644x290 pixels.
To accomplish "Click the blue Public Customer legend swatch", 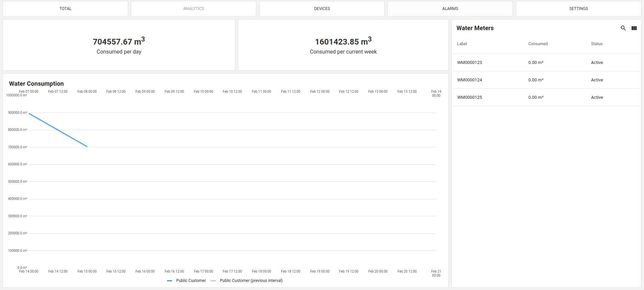I will [170, 281].
